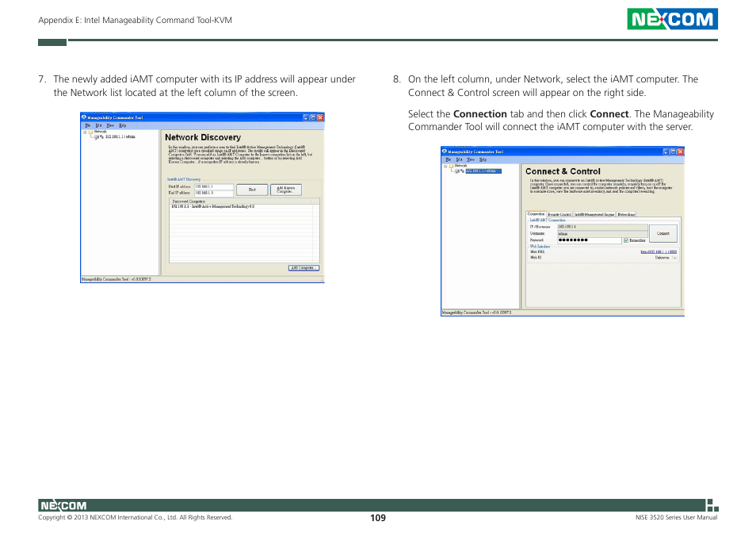Click the Add Known Computer button
The height and width of the screenshot is (533, 756).
pyautogui.click(x=286, y=190)
